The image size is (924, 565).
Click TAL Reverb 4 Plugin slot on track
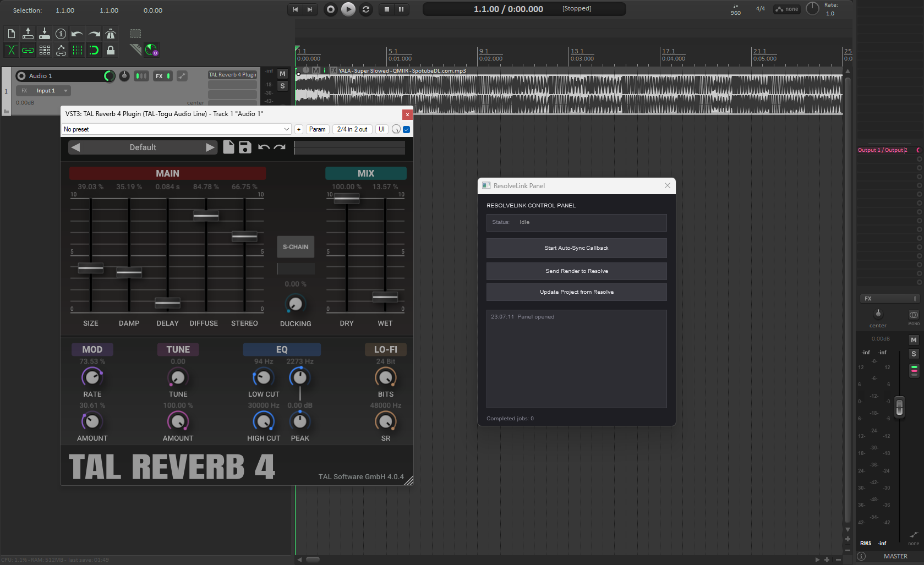point(232,75)
